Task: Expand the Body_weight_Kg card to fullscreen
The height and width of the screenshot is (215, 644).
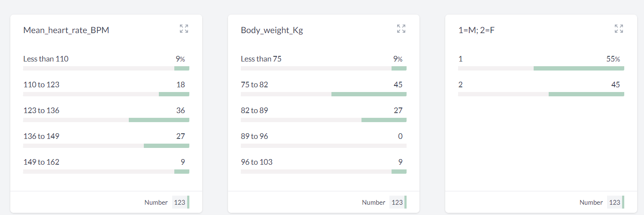Action: (x=401, y=29)
